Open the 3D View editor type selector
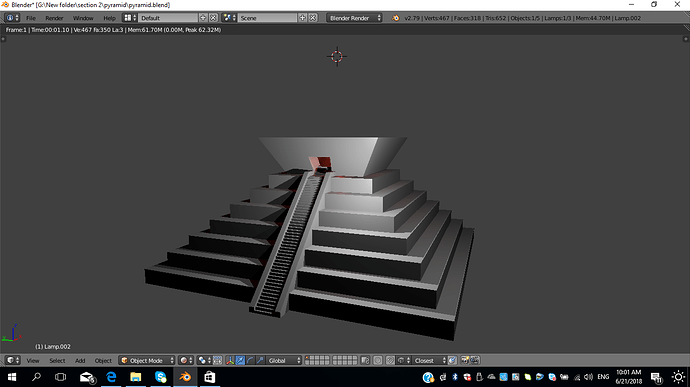This screenshot has height=387, width=690. click(x=12, y=360)
